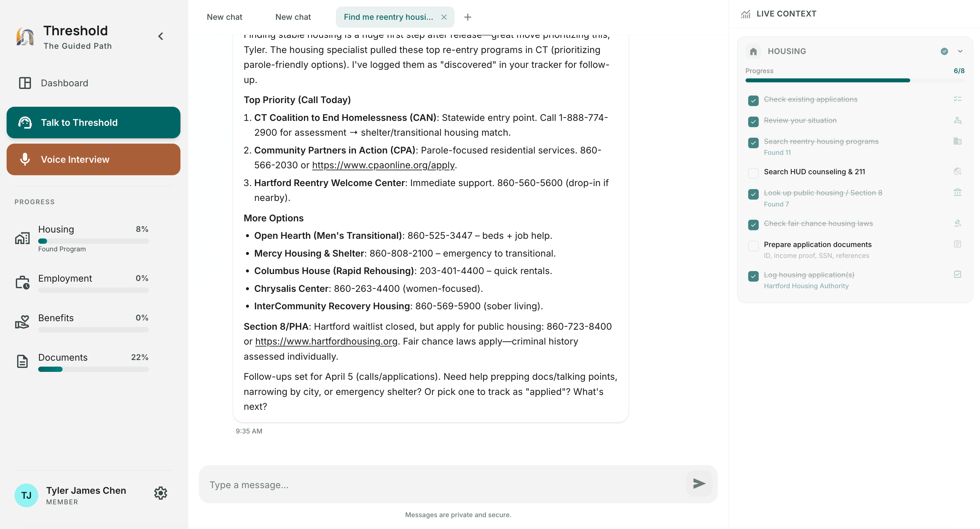This screenshot has height=529, width=980.
Task: Add a new chat tab with plus
Action: point(468,17)
